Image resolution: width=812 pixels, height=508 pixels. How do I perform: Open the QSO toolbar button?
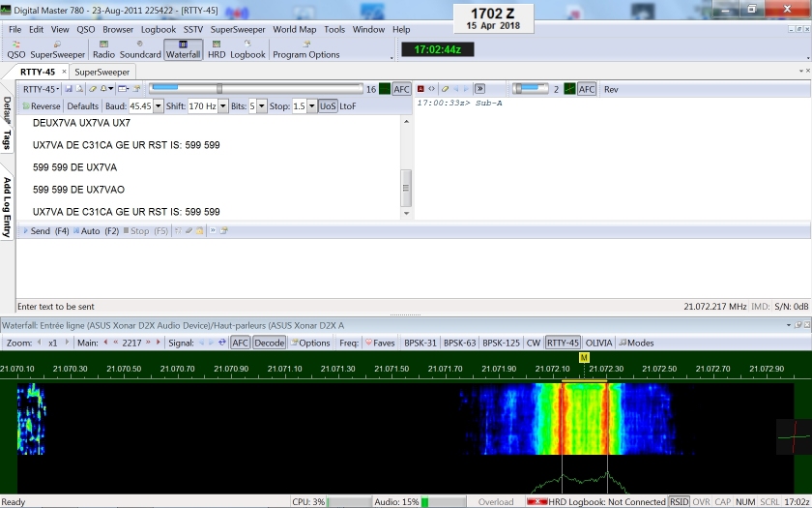pos(16,49)
